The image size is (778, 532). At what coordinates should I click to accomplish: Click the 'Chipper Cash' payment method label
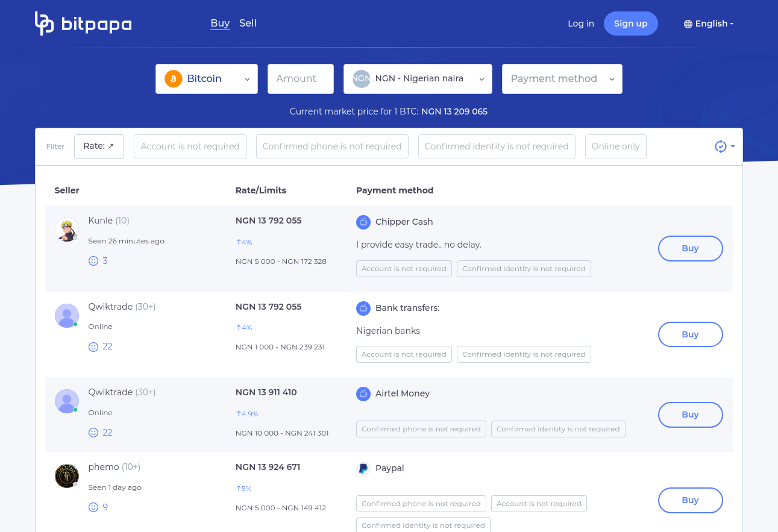[x=404, y=222]
